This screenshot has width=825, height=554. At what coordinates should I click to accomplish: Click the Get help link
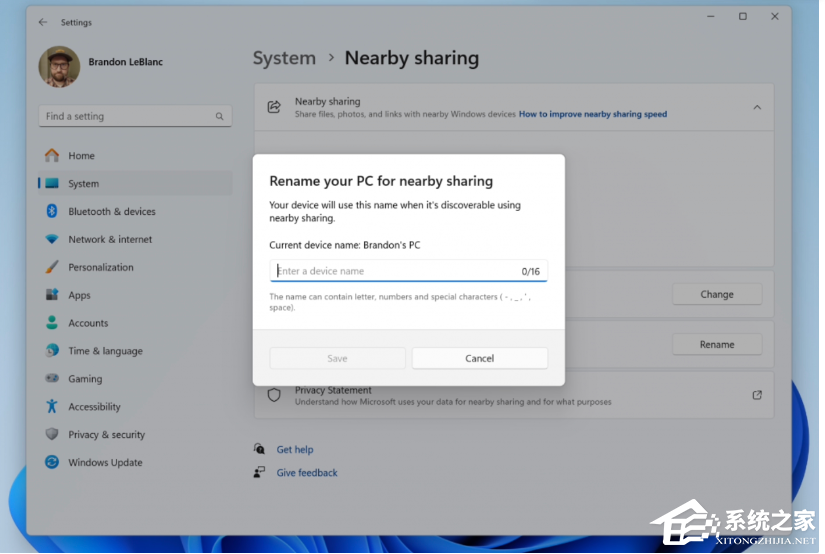pyautogui.click(x=294, y=450)
